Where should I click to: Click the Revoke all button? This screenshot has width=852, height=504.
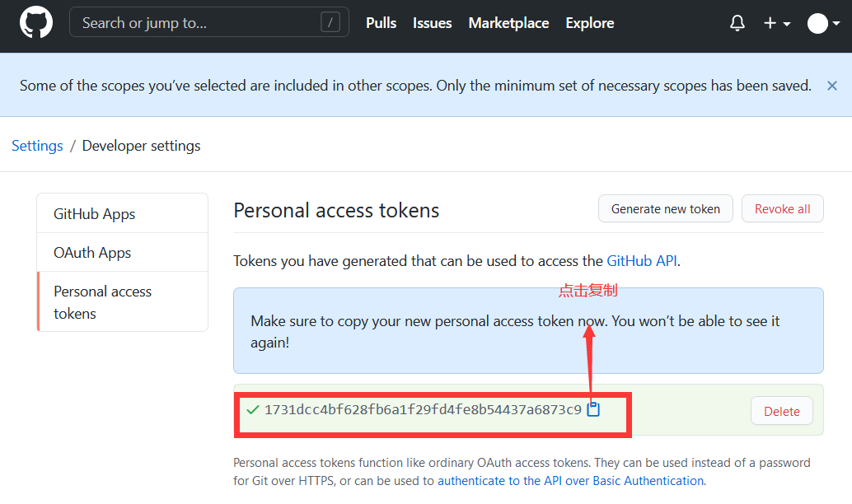tap(782, 208)
